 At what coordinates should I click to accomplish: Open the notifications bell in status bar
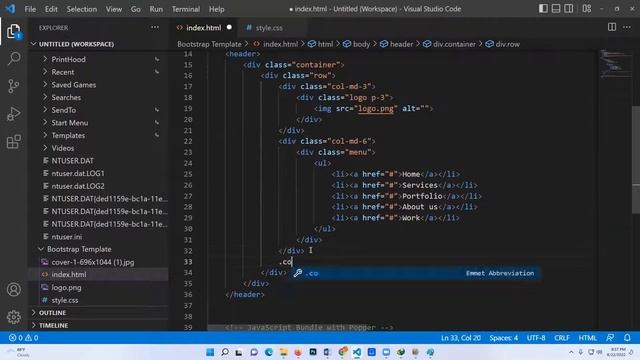click(x=627, y=338)
